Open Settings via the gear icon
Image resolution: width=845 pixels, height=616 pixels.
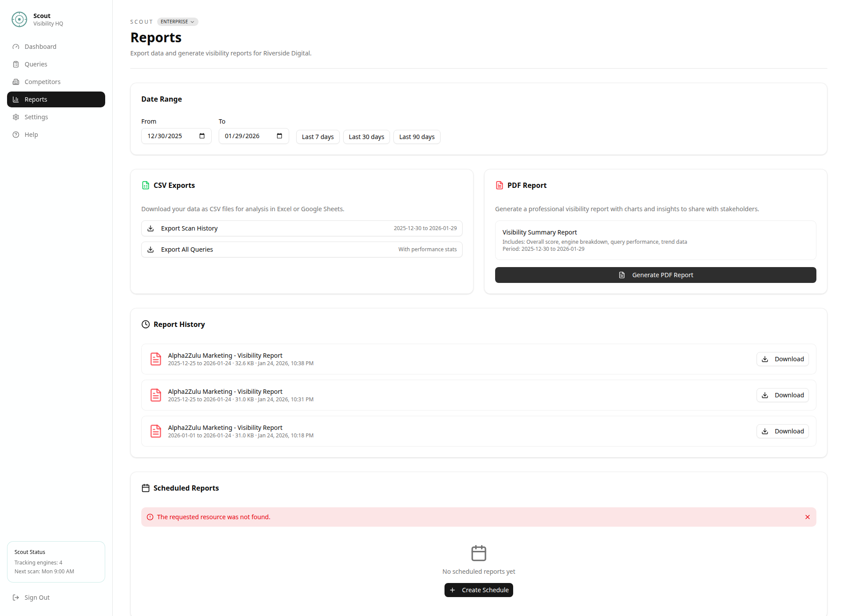[x=16, y=117]
